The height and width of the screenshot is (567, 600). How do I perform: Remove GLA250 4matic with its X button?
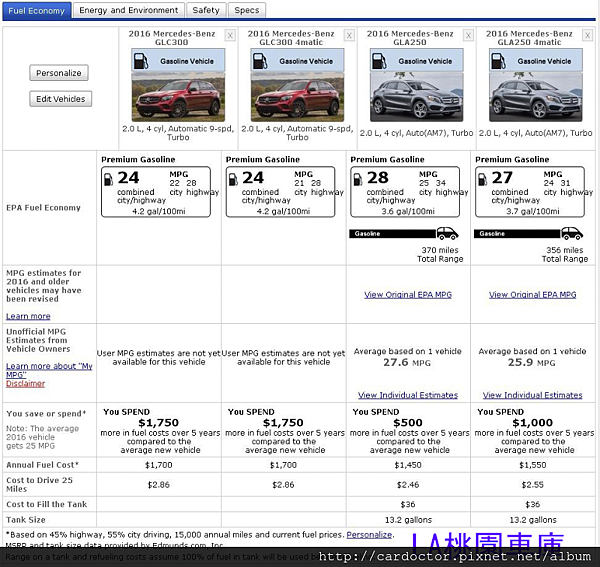(587, 36)
